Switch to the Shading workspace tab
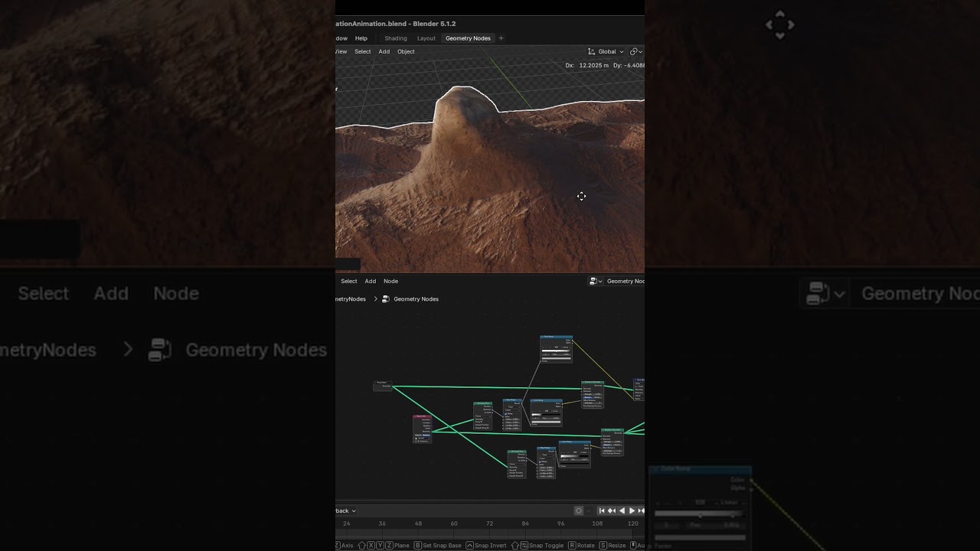Viewport: 980px width, 551px height. click(396, 38)
